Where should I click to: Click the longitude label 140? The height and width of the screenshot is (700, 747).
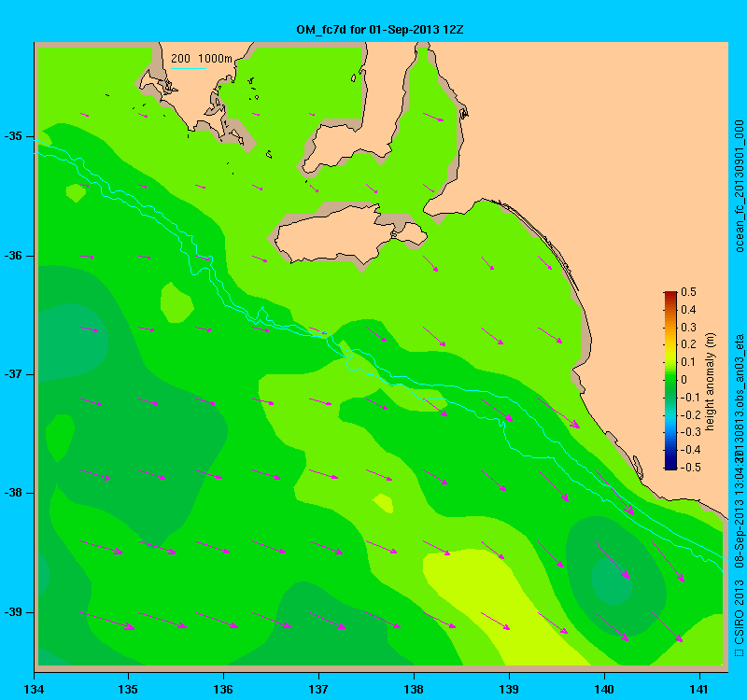pos(604,689)
